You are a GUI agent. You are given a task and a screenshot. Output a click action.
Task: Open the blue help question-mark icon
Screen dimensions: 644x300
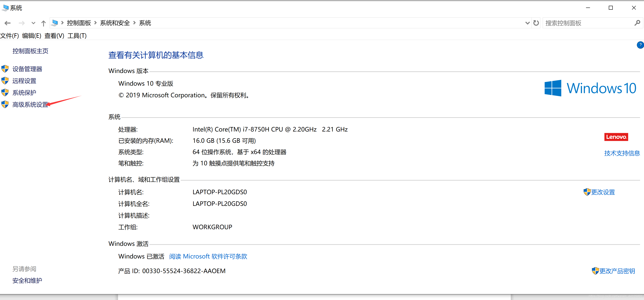tap(640, 45)
